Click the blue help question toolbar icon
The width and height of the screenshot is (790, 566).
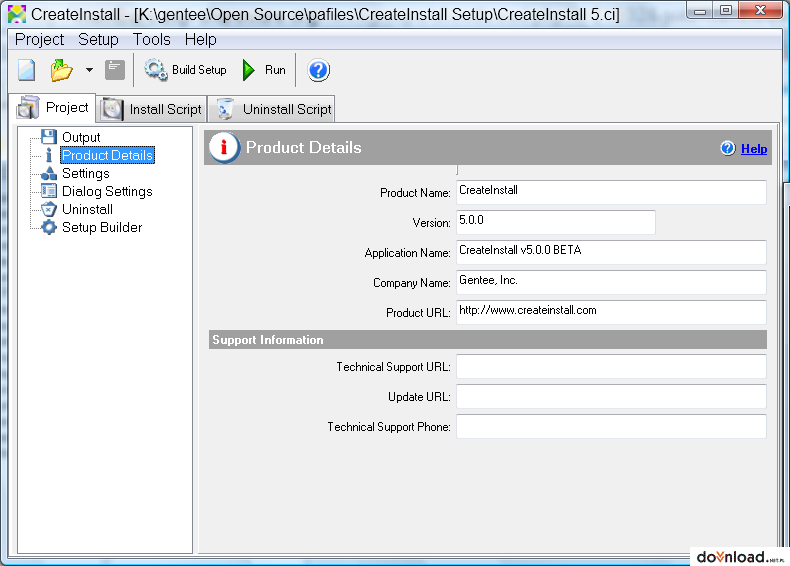pyautogui.click(x=318, y=70)
